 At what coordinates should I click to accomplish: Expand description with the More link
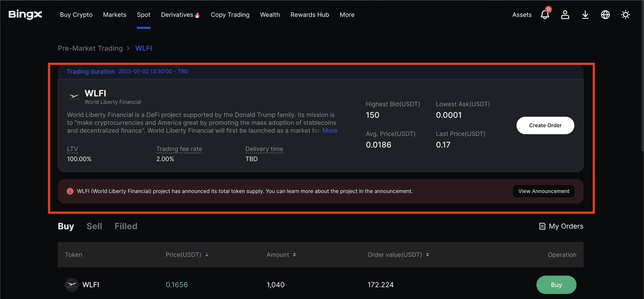(330, 131)
